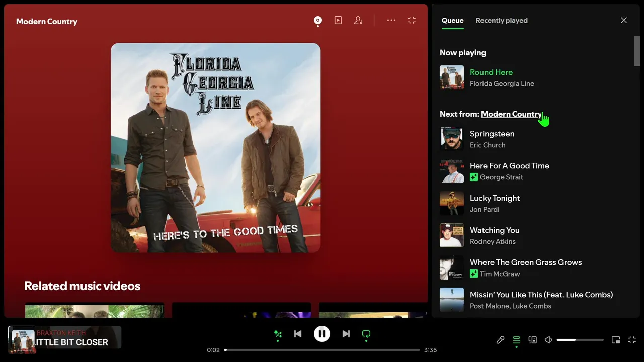Select the first related music video thumbnail
Screen dimensions: 644x362
[95, 310]
